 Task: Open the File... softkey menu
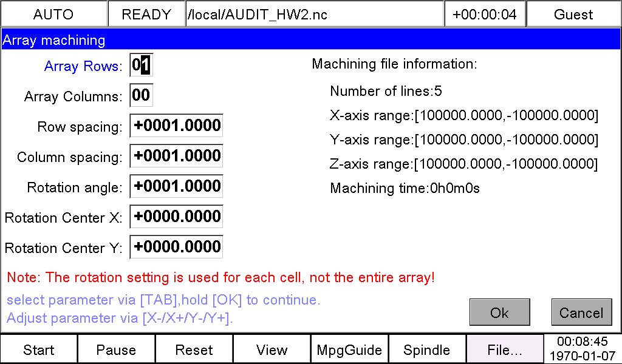click(505, 349)
